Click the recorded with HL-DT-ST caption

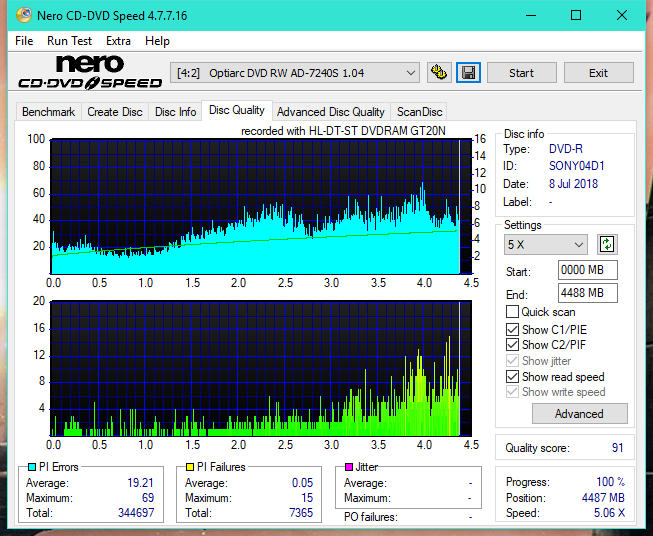coord(343,131)
